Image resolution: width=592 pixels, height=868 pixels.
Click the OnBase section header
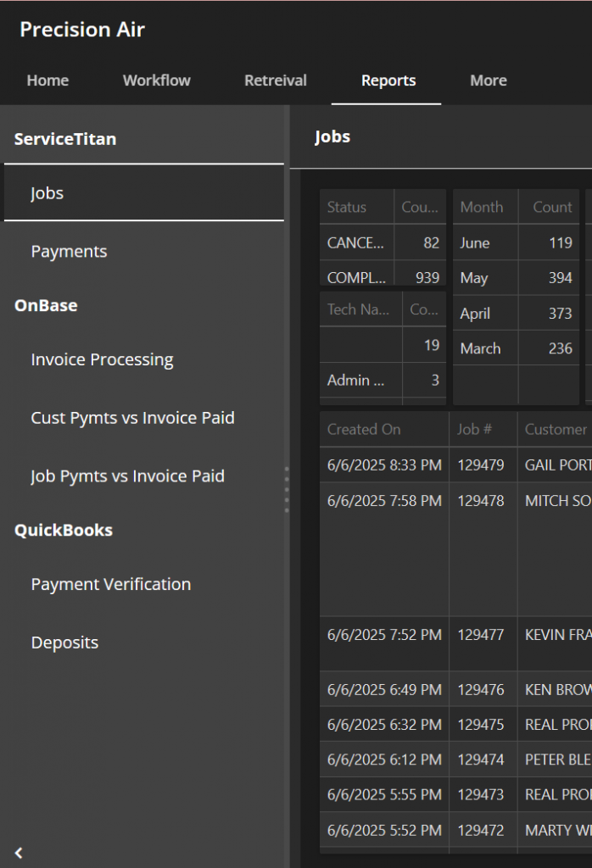[46, 305]
